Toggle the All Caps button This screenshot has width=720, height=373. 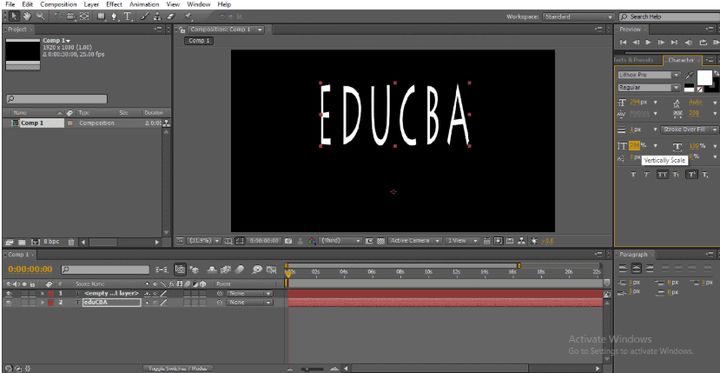[x=663, y=175]
